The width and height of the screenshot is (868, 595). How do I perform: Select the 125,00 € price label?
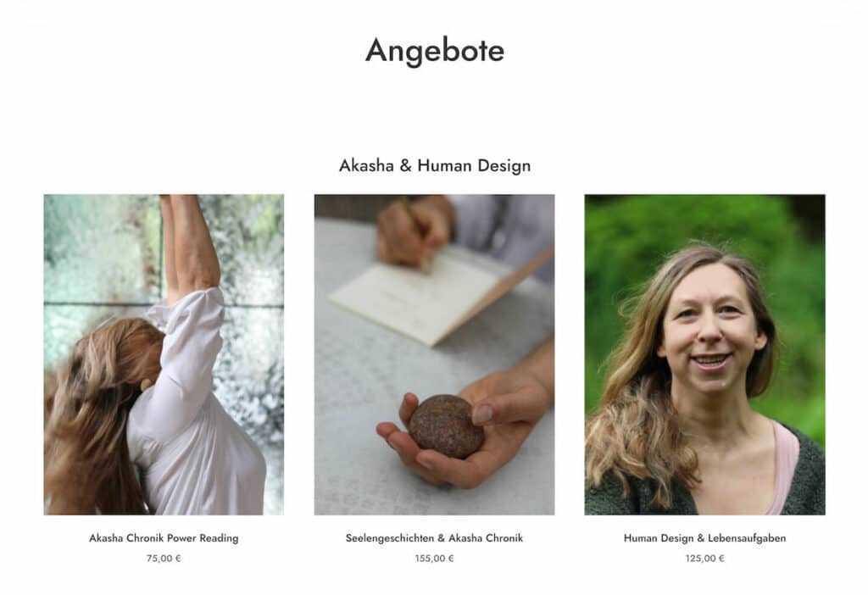click(704, 559)
